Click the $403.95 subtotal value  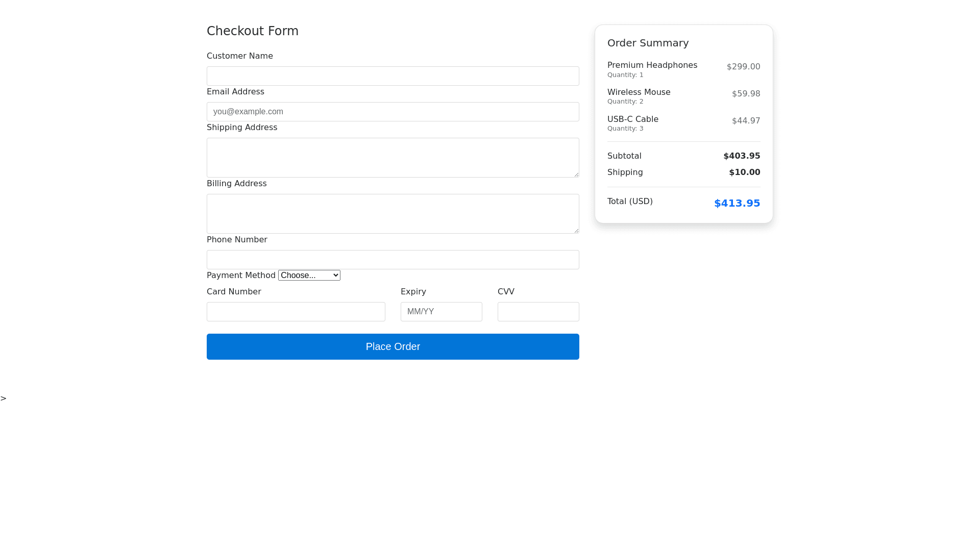click(x=741, y=156)
